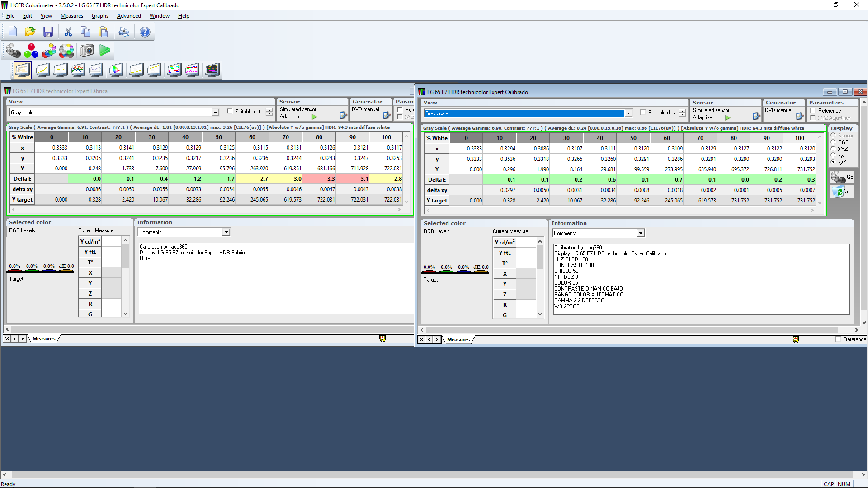
Task: Click the Go measure button in Display panel
Action: point(842,177)
